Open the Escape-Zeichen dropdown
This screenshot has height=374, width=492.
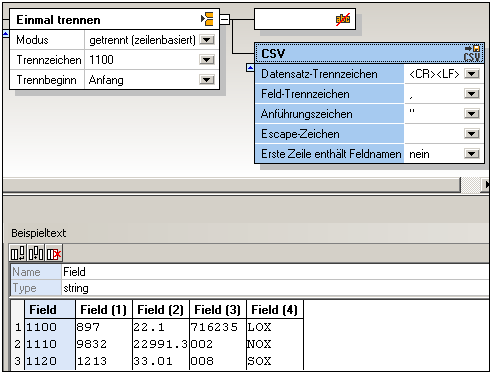tap(472, 134)
